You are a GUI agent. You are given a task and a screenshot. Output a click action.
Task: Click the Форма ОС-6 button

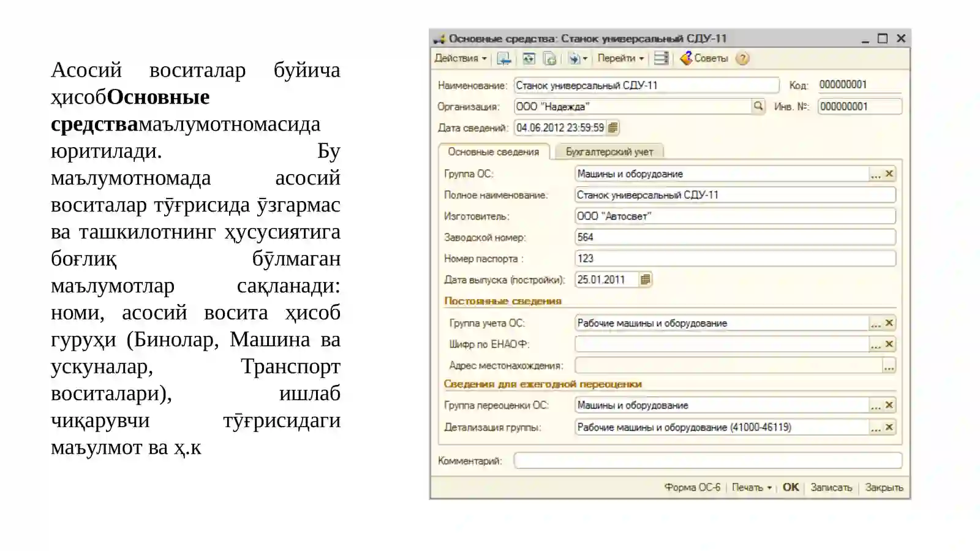(x=692, y=487)
